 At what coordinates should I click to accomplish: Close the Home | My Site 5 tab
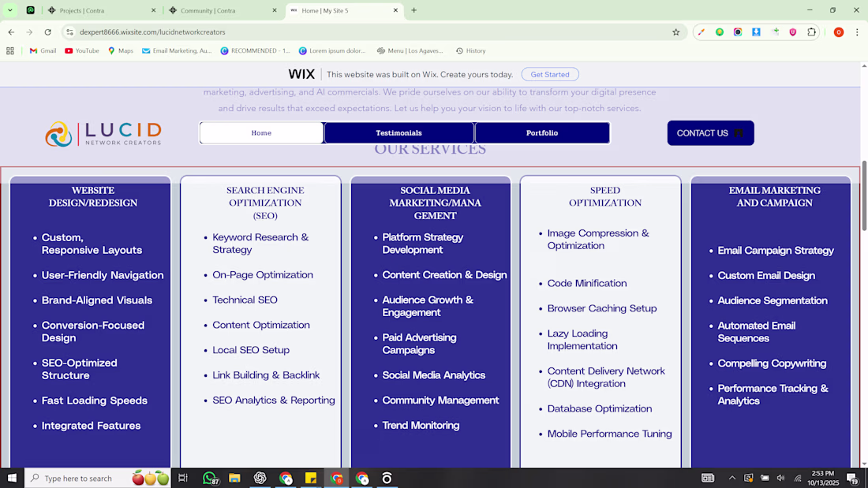tap(395, 10)
